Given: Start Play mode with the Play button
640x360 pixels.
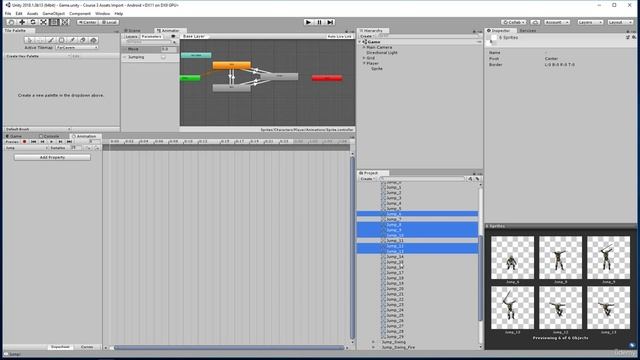Looking at the screenshot, I should coord(309,22).
